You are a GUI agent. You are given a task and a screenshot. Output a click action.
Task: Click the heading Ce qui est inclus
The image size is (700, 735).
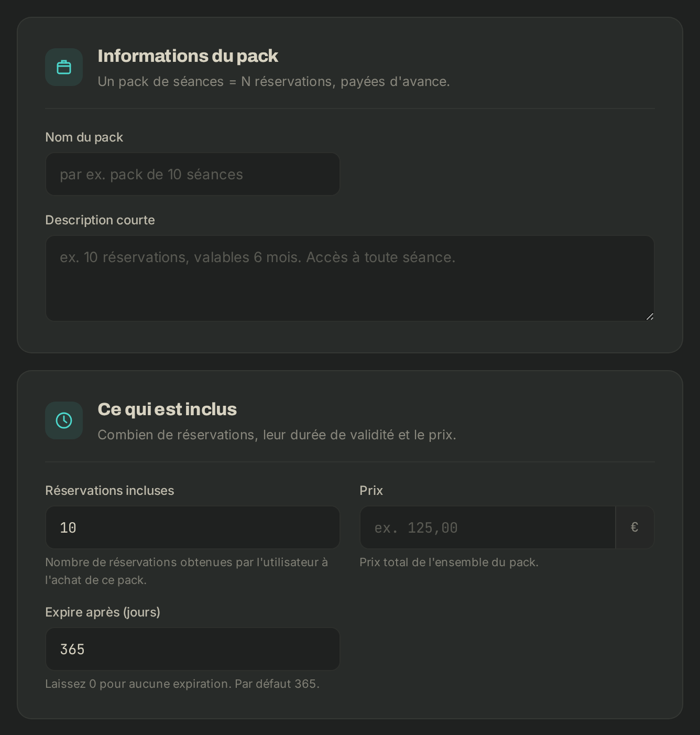tap(167, 409)
